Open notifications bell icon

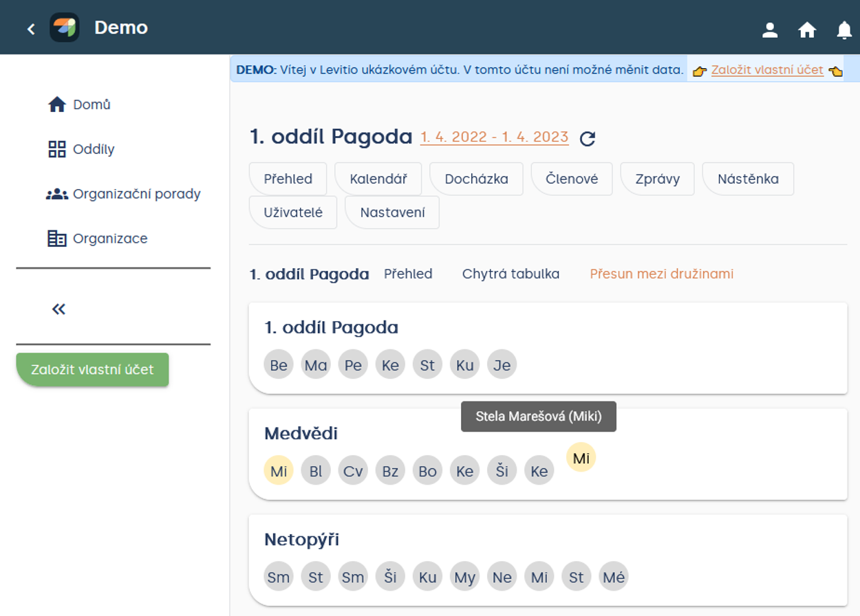tap(844, 30)
